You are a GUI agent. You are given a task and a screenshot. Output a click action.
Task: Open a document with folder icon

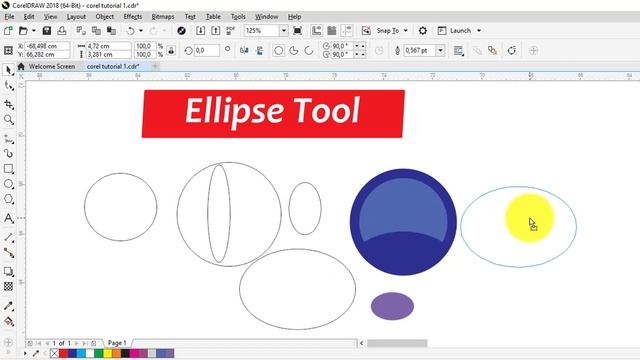23,31
